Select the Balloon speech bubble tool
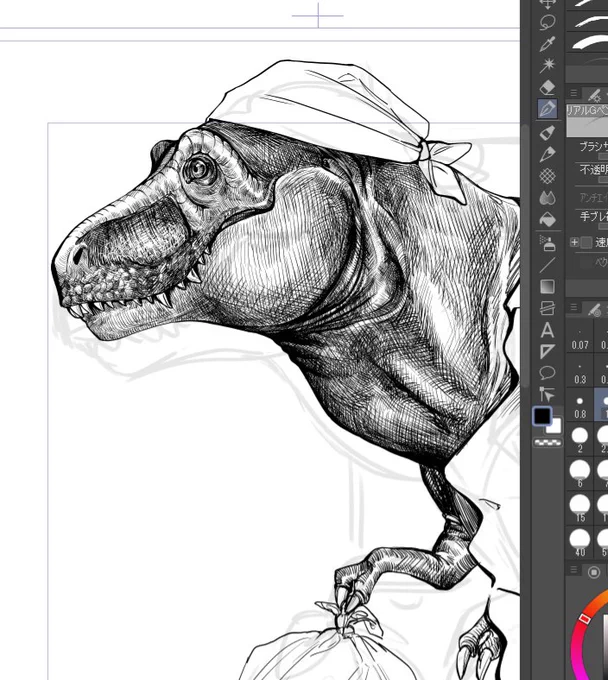Image resolution: width=608 pixels, height=680 pixels. pos(547,373)
